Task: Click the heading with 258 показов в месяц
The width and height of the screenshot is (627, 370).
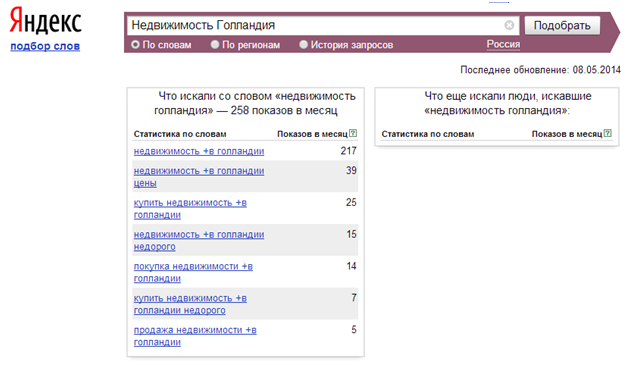Action: pos(255,103)
